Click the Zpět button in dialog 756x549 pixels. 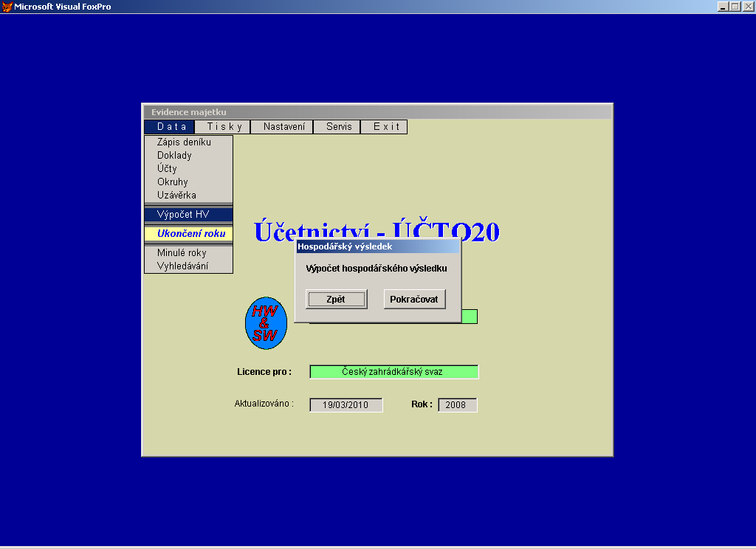tap(336, 300)
